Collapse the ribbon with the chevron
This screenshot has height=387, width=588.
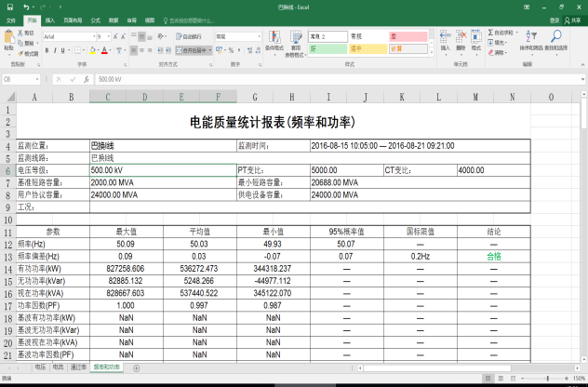point(582,64)
